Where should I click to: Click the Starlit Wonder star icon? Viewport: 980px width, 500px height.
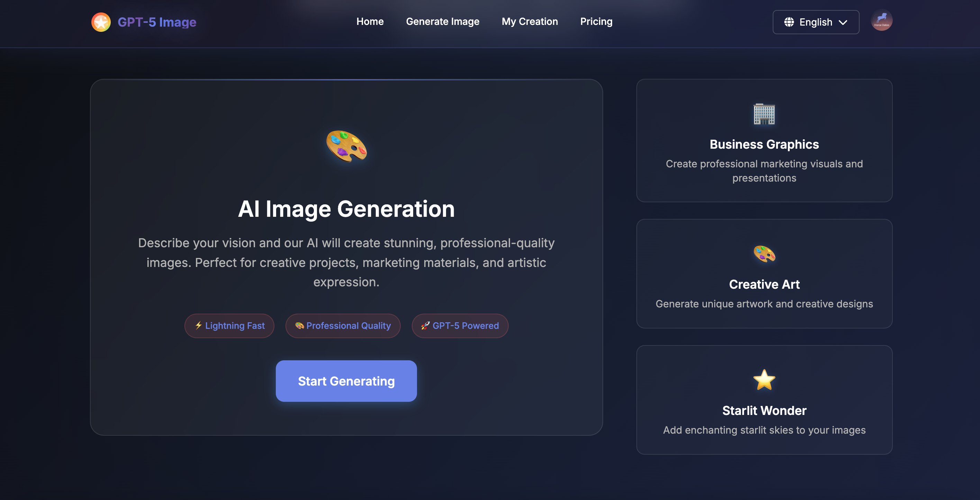tap(764, 380)
